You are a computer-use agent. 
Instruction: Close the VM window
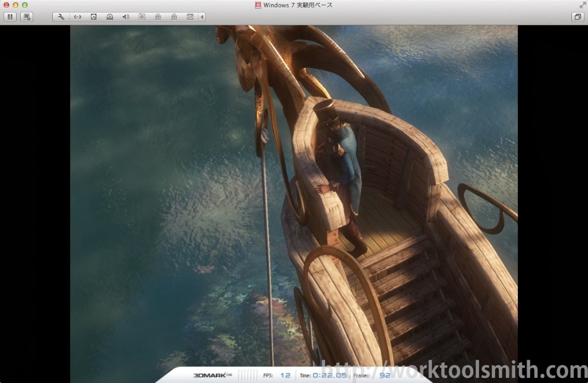pos(6,5)
